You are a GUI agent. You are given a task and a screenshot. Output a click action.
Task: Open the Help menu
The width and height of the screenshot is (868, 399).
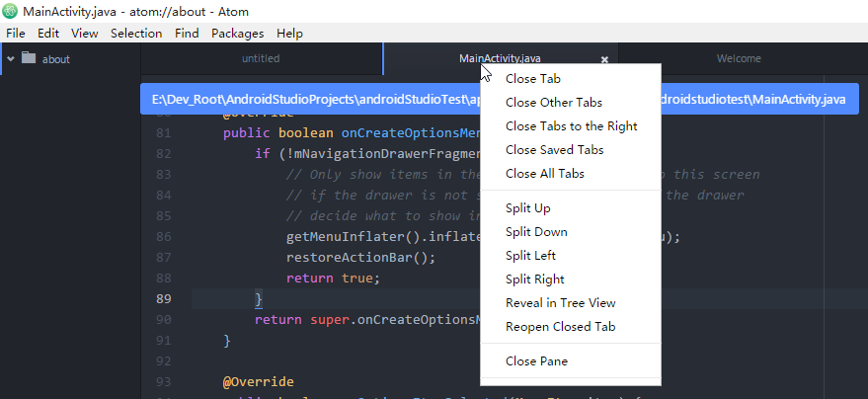(x=289, y=33)
